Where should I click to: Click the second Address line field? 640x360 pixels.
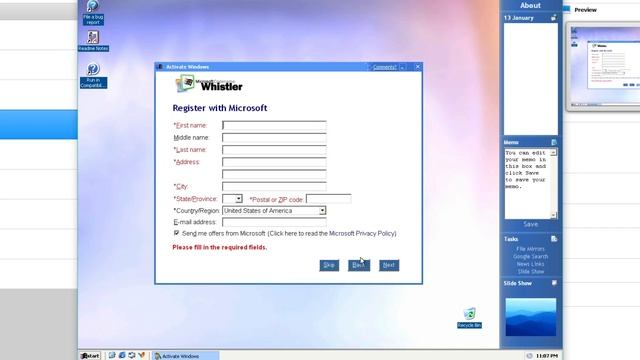[x=274, y=174]
